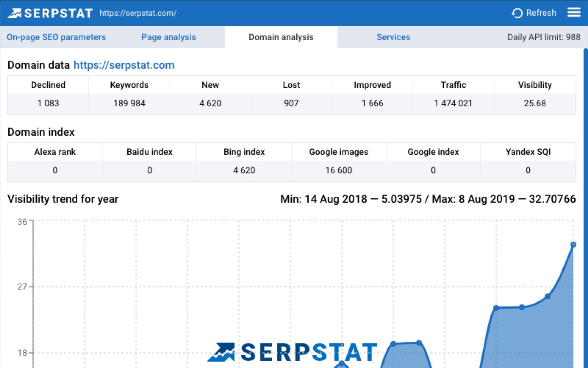The width and height of the screenshot is (588, 368).
Task: Click the Serpstat logo in header
Action: [x=50, y=13]
